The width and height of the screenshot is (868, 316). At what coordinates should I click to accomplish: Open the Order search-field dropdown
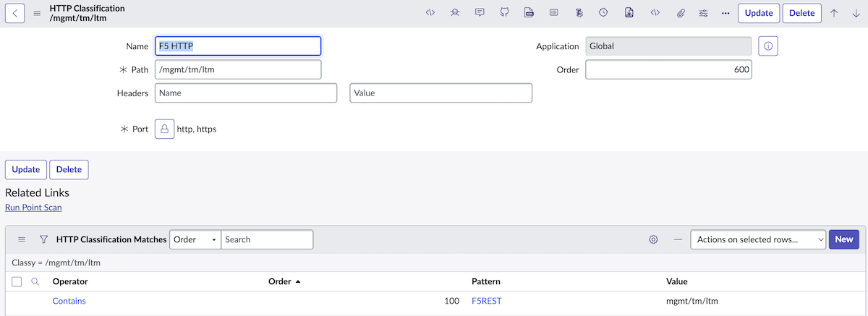[195, 239]
